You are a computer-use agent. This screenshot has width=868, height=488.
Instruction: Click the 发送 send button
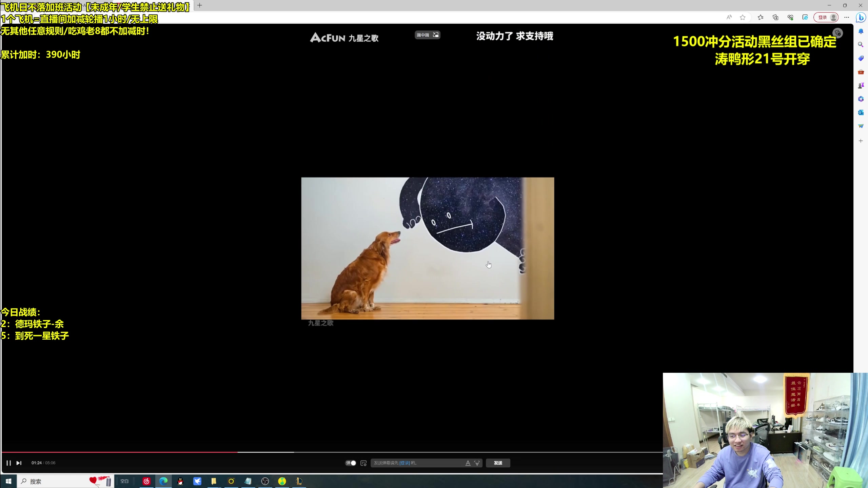[x=498, y=463]
